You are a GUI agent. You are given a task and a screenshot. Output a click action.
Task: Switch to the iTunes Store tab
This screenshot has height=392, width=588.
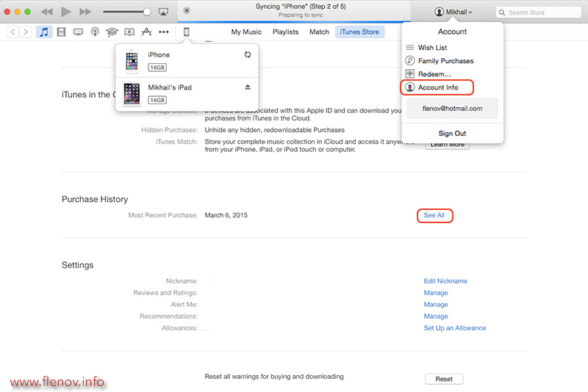(x=359, y=32)
